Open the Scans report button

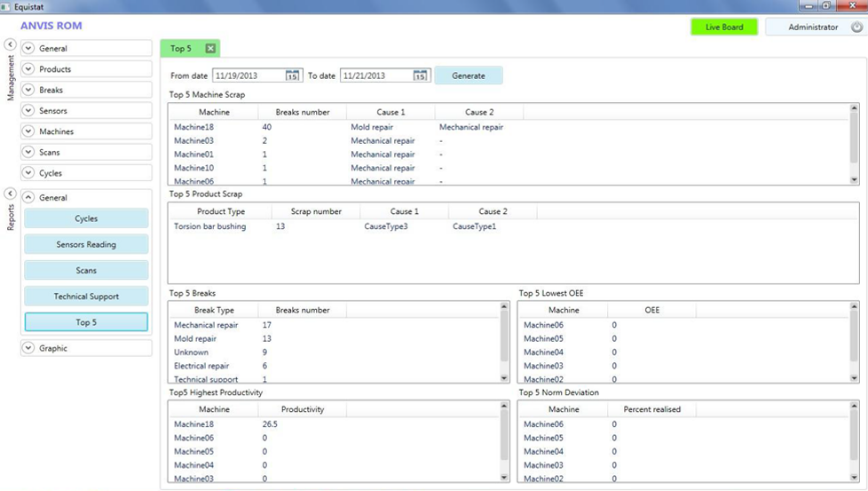(x=86, y=270)
